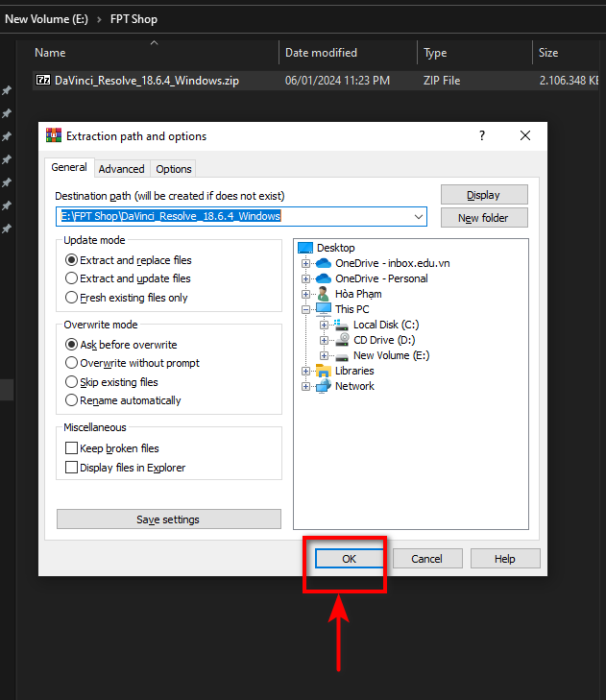The image size is (606, 700).
Task: Sort by Size column in Explorer
Action: click(548, 53)
